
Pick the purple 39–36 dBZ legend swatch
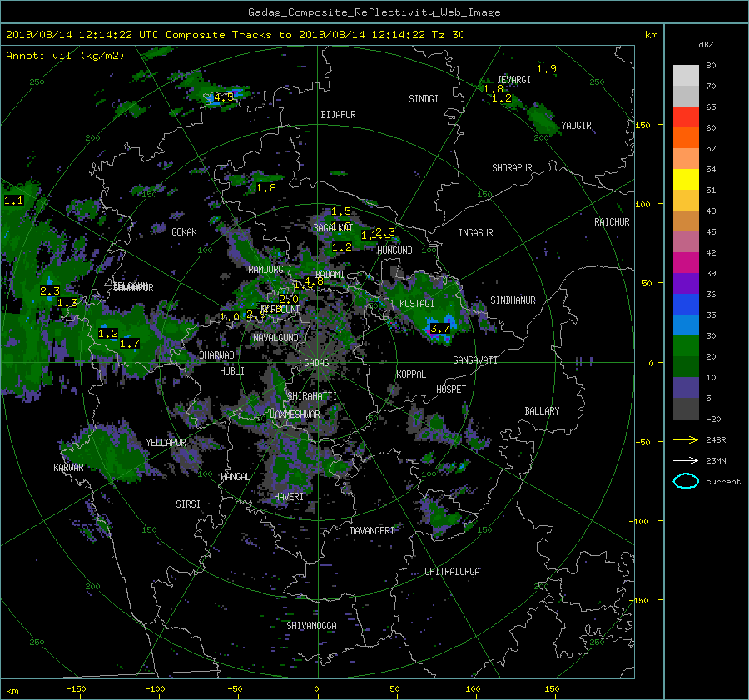(x=686, y=284)
